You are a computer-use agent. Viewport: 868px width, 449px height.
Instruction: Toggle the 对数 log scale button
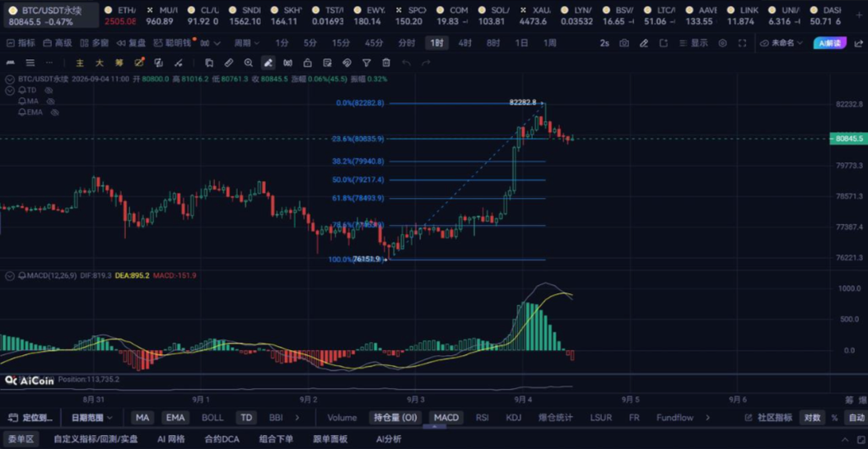point(812,418)
